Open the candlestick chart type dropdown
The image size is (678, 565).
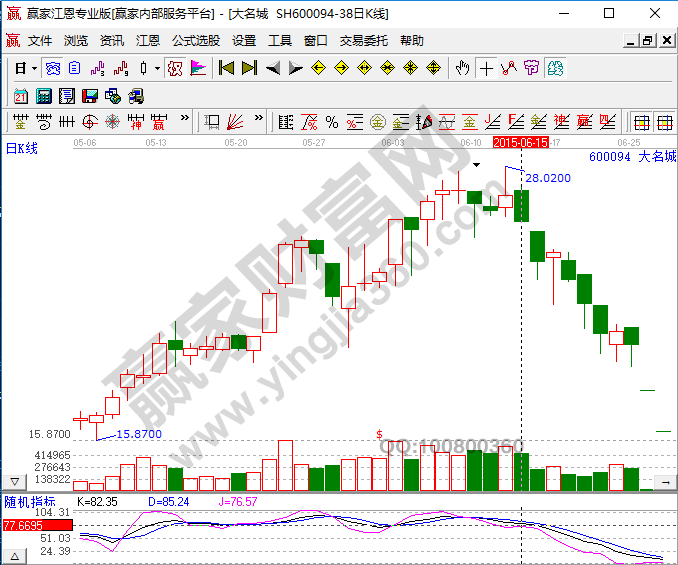pos(157,68)
